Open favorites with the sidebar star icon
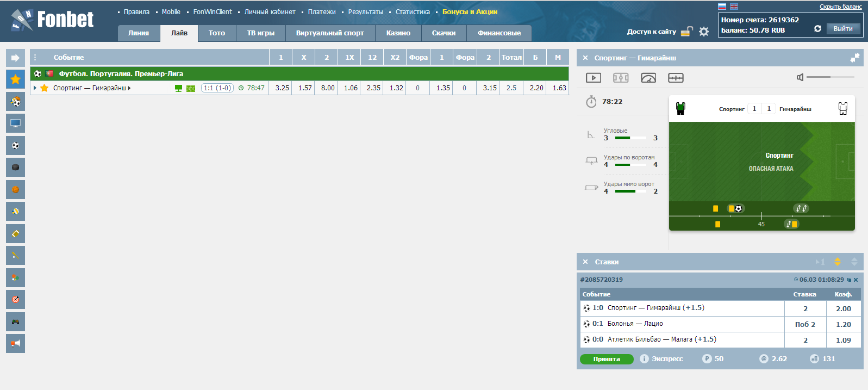Image resolution: width=868 pixels, height=390 pixels. pos(15,79)
